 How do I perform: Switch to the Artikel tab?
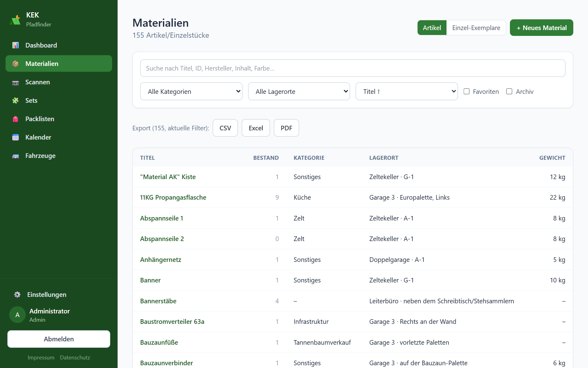coord(432,28)
